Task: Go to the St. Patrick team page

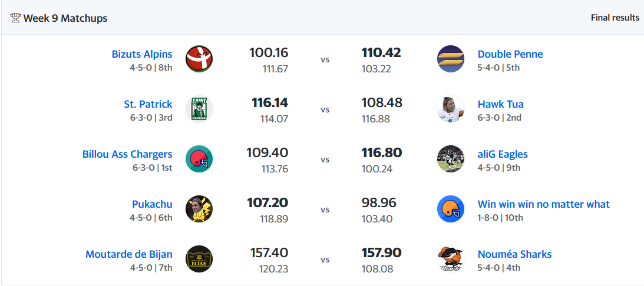Action: 148,104
